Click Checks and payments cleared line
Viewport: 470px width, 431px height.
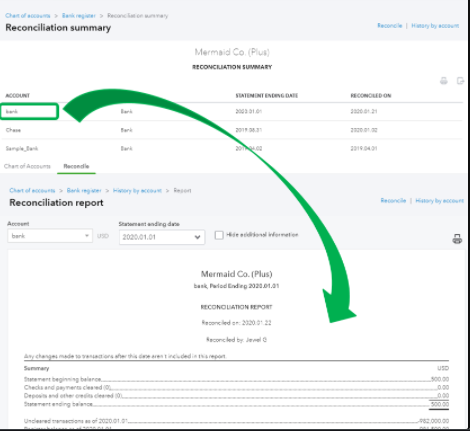236,387
